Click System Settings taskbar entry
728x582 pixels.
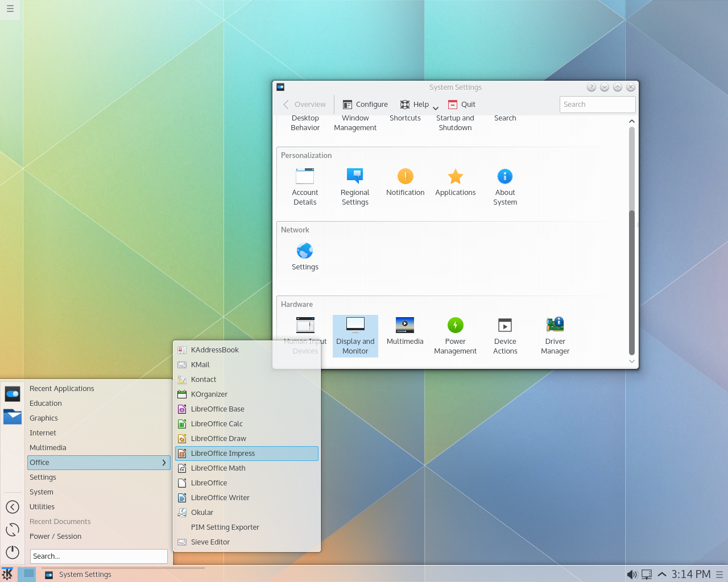coord(123,574)
